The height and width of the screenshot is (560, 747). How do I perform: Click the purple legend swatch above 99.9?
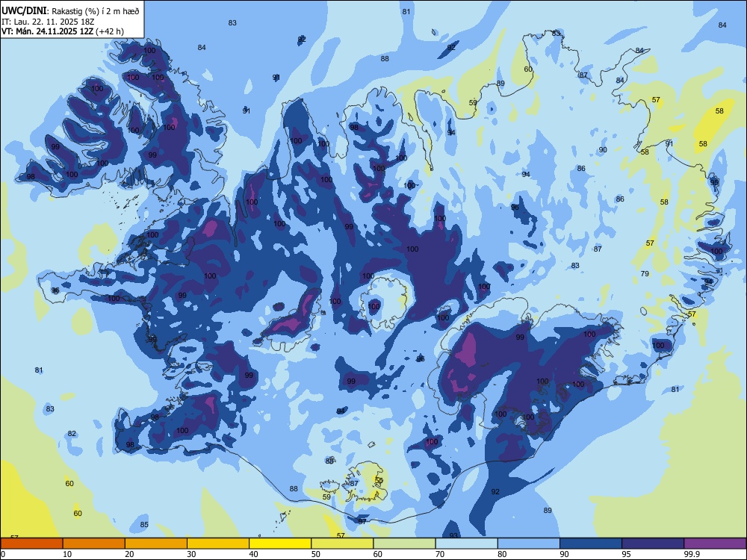point(715,544)
